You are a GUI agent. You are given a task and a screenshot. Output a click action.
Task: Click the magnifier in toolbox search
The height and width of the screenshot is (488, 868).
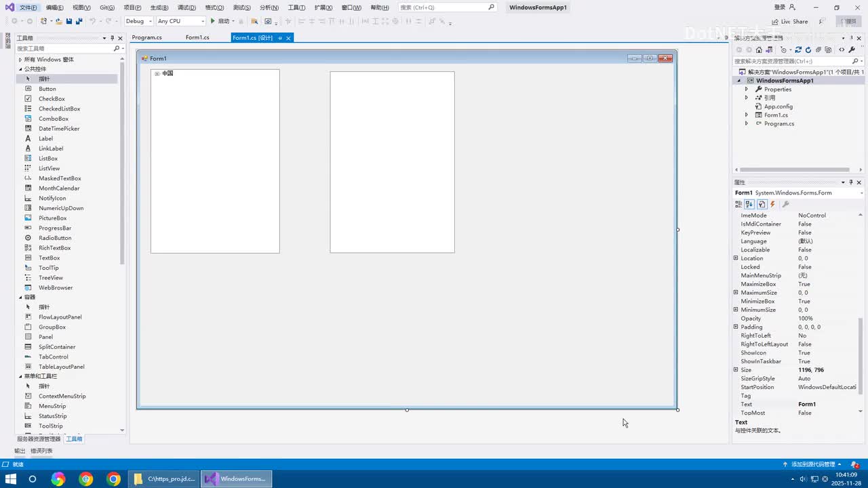116,49
